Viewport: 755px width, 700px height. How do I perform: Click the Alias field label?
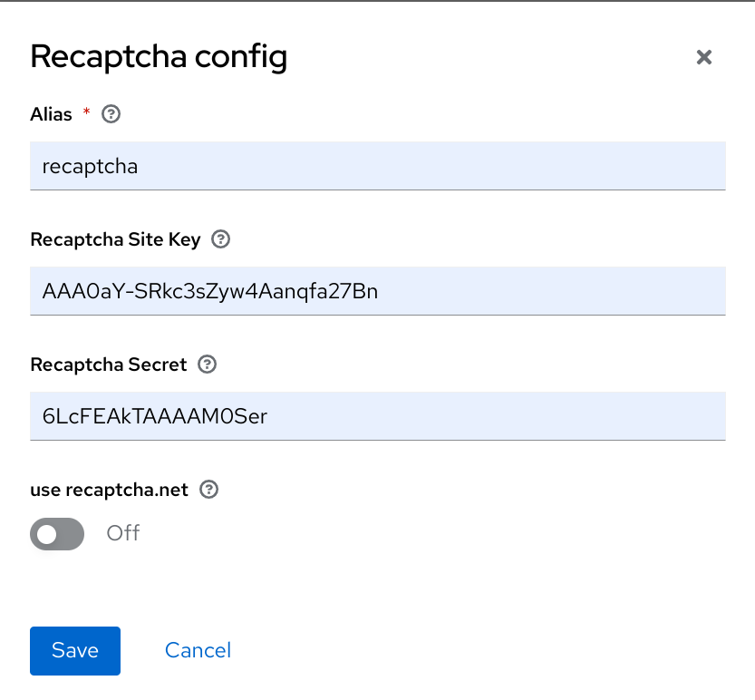pos(50,114)
